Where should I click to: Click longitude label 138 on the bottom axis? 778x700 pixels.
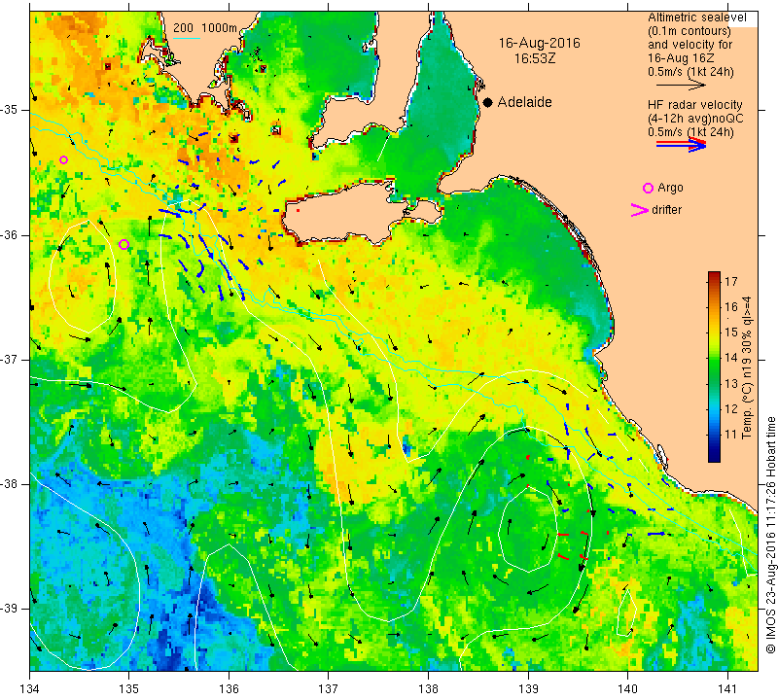click(x=428, y=688)
